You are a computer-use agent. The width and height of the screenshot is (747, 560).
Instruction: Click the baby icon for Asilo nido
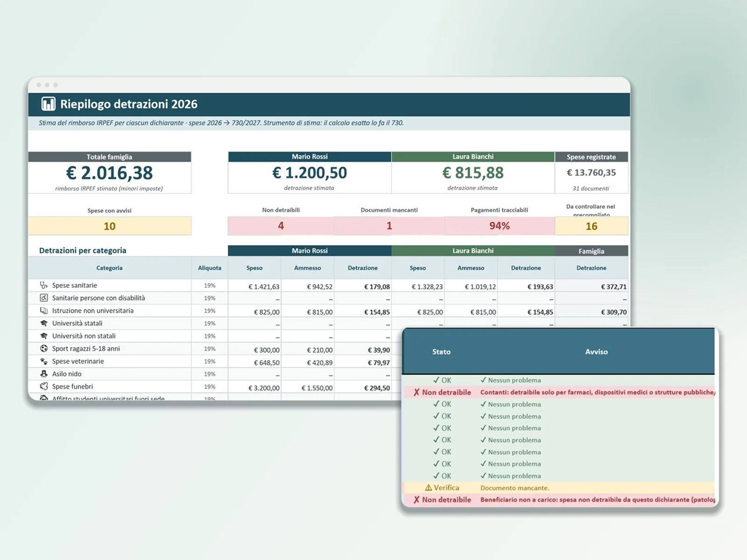44,374
